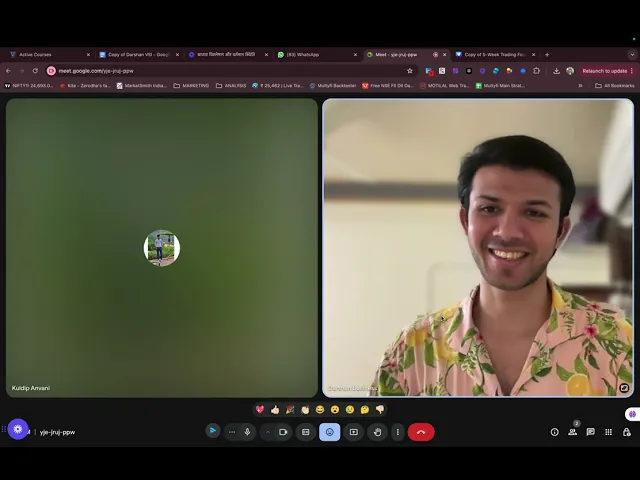Open the Multyfi Main Strat bookmark
The width and height of the screenshot is (640, 480).
point(500,86)
